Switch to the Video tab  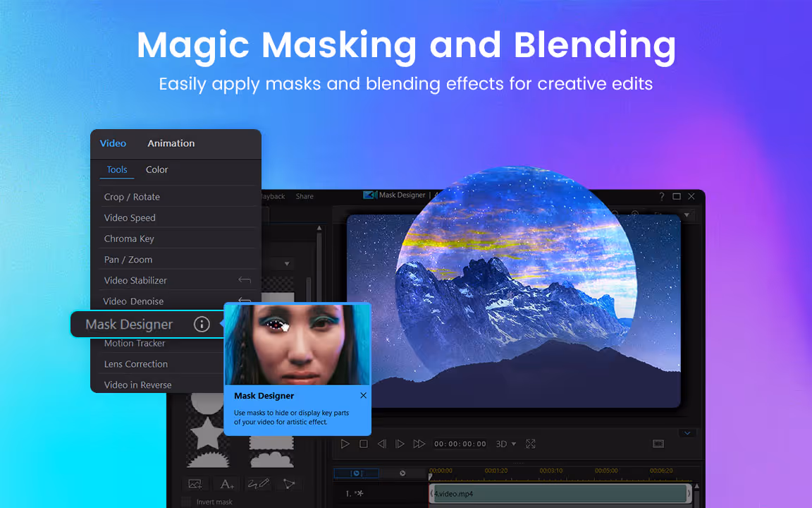(x=113, y=144)
